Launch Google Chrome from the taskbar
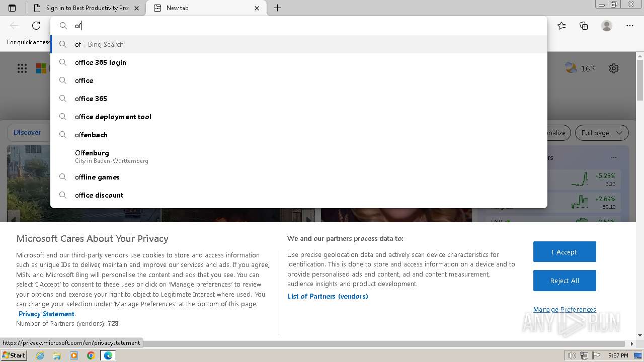This screenshot has width=644, height=362. point(91,355)
